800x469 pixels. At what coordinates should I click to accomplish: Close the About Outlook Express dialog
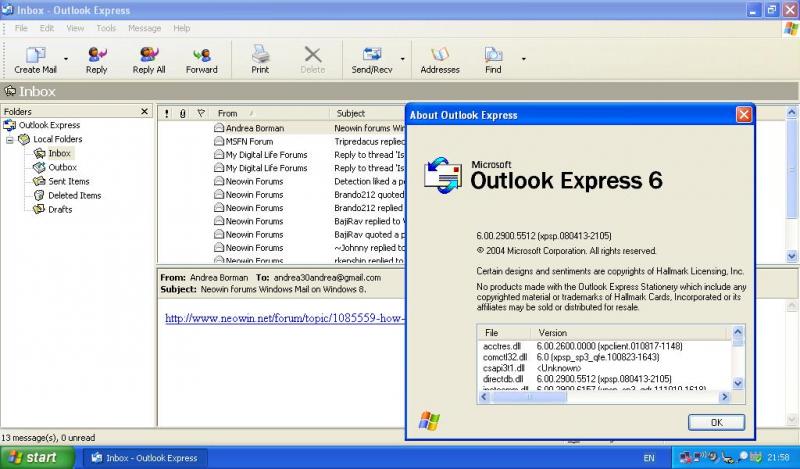744,115
